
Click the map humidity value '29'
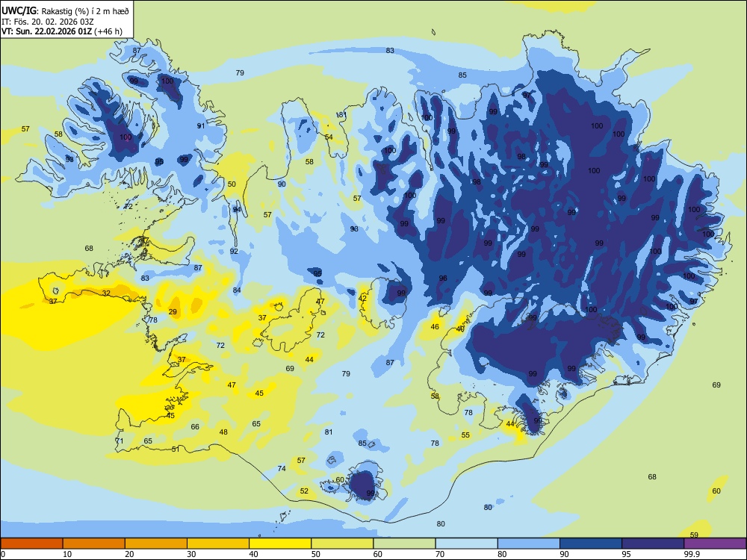pos(173,312)
